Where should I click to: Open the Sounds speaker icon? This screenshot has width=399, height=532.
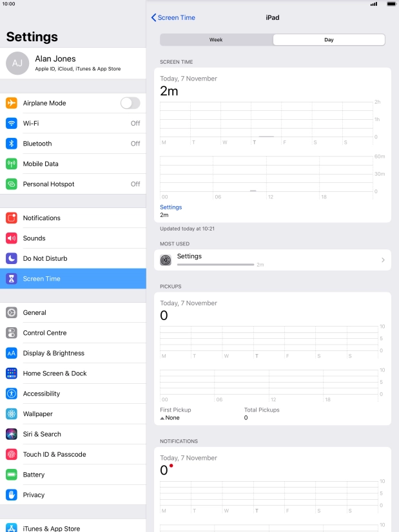point(12,238)
